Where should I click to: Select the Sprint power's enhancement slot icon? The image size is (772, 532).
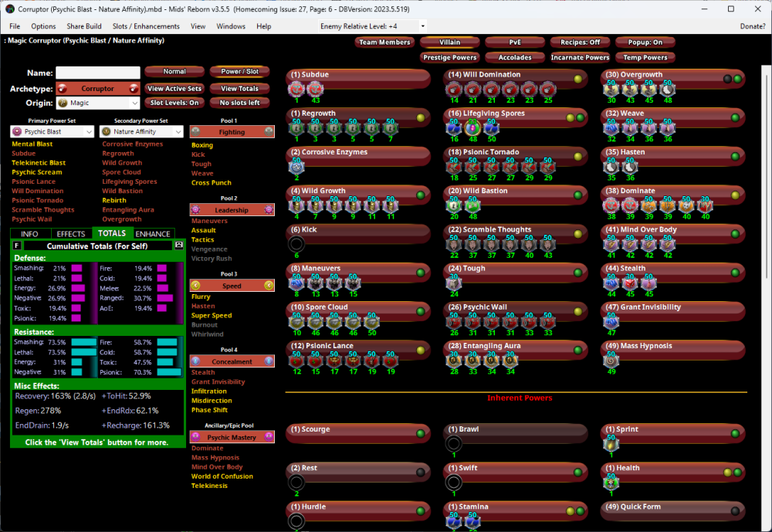click(x=611, y=444)
